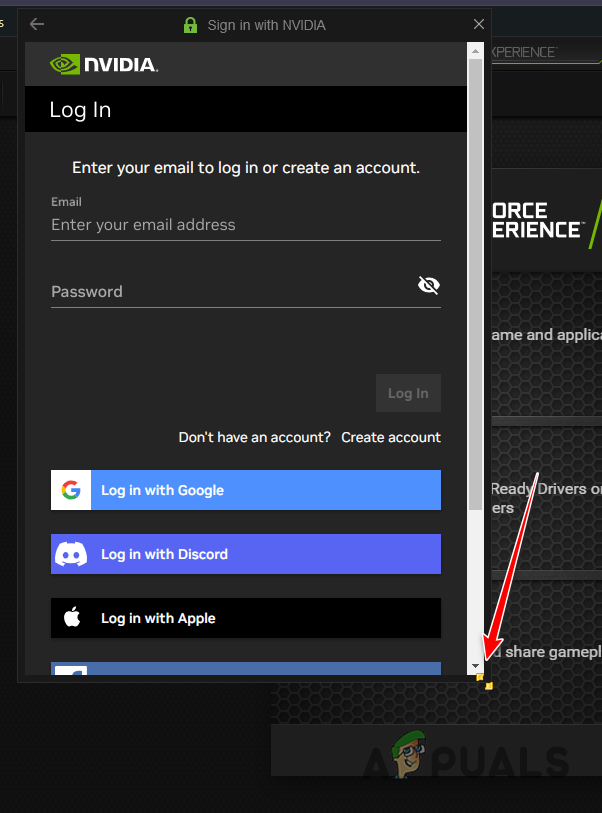
Task: Click the Google G logo icon
Action: 71,490
